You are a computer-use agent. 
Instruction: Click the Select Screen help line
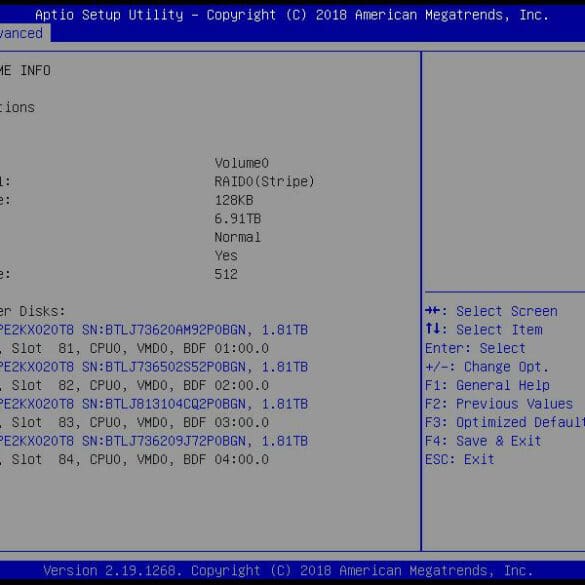pyautogui.click(x=491, y=311)
